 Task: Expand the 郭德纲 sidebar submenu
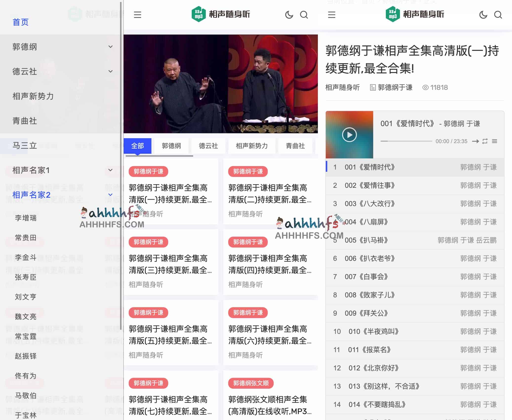pos(111,47)
